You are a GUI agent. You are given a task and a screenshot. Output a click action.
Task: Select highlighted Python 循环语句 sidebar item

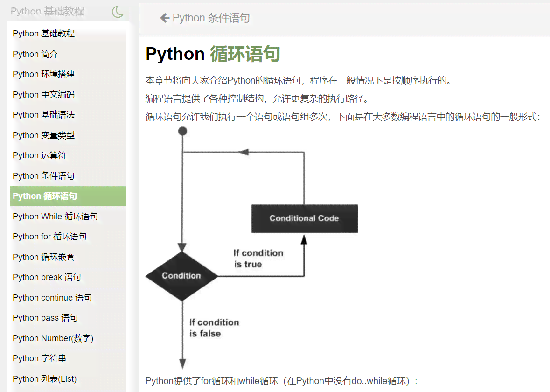[x=68, y=196]
